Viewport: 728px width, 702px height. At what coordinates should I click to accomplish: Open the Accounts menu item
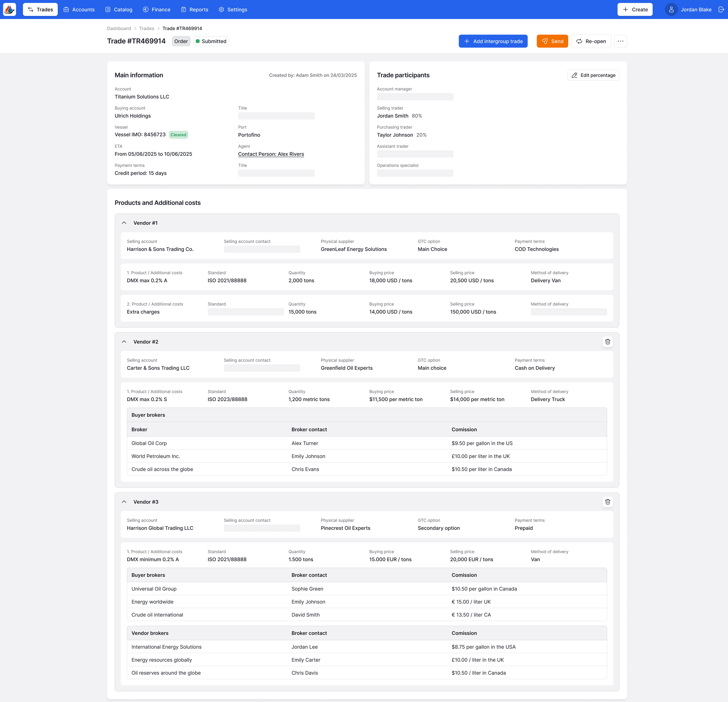(79, 9)
